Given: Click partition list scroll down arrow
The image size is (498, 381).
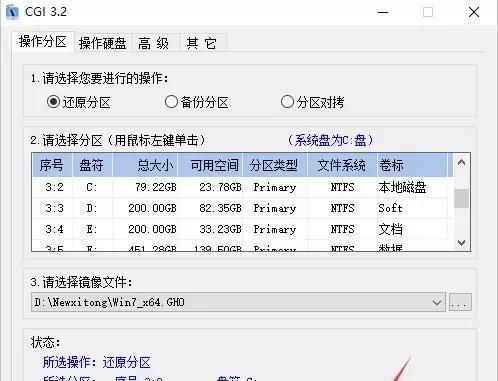Looking at the screenshot, I should (461, 243).
